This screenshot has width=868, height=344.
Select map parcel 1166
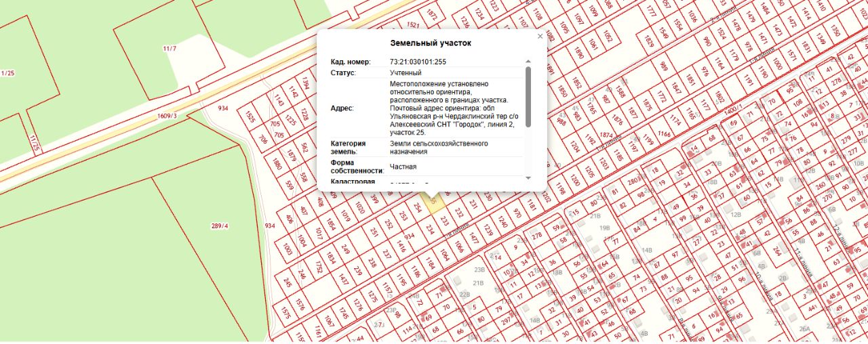coord(664,135)
